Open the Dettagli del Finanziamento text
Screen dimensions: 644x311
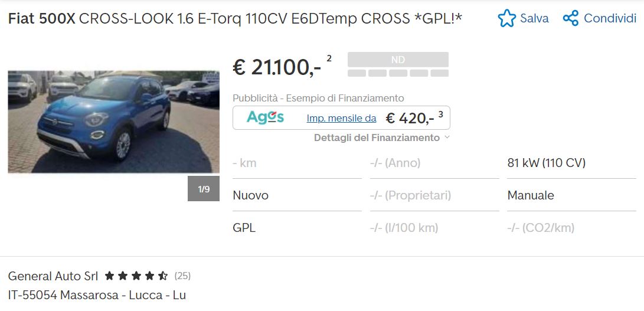click(x=377, y=138)
